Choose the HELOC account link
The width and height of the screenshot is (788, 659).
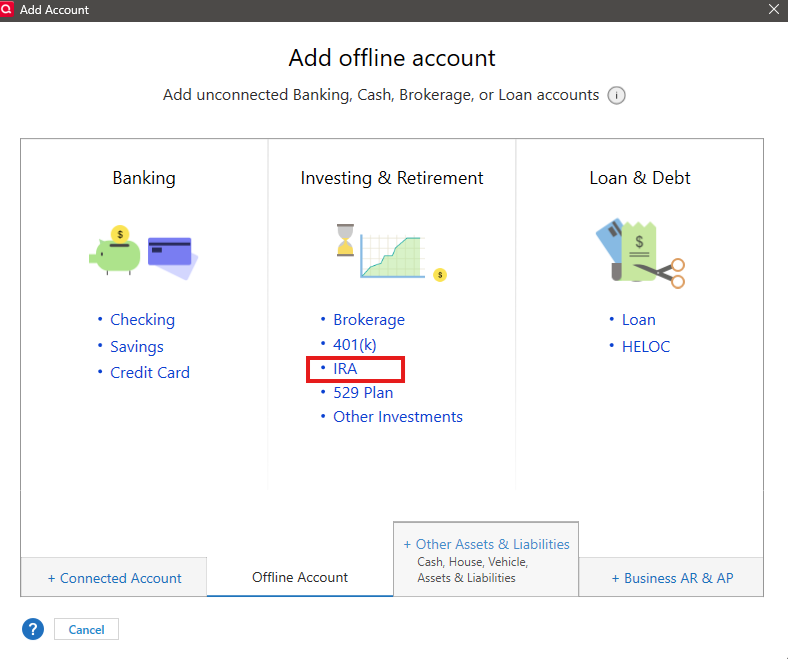click(646, 346)
